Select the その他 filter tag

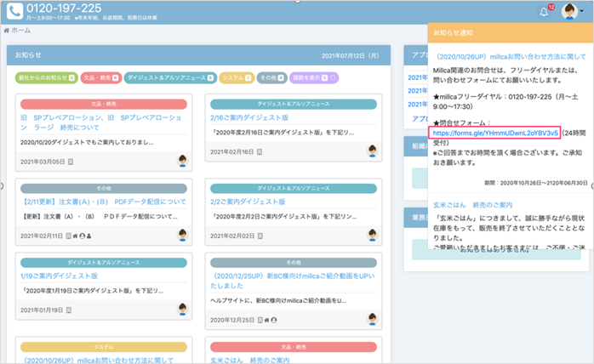click(x=272, y=78)
